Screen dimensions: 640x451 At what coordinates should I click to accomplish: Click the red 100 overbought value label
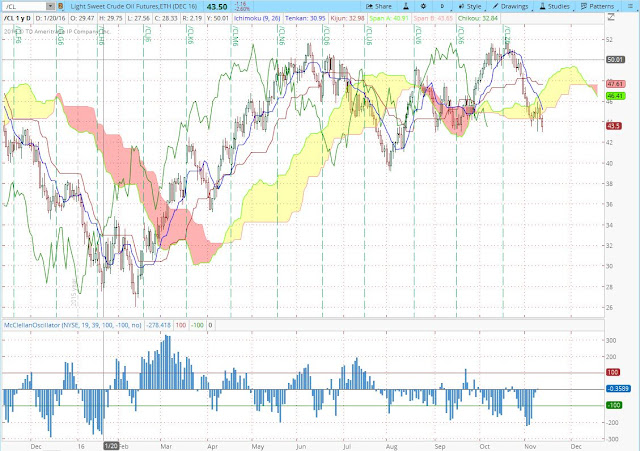pyautogui.click(x=181, y=325)
